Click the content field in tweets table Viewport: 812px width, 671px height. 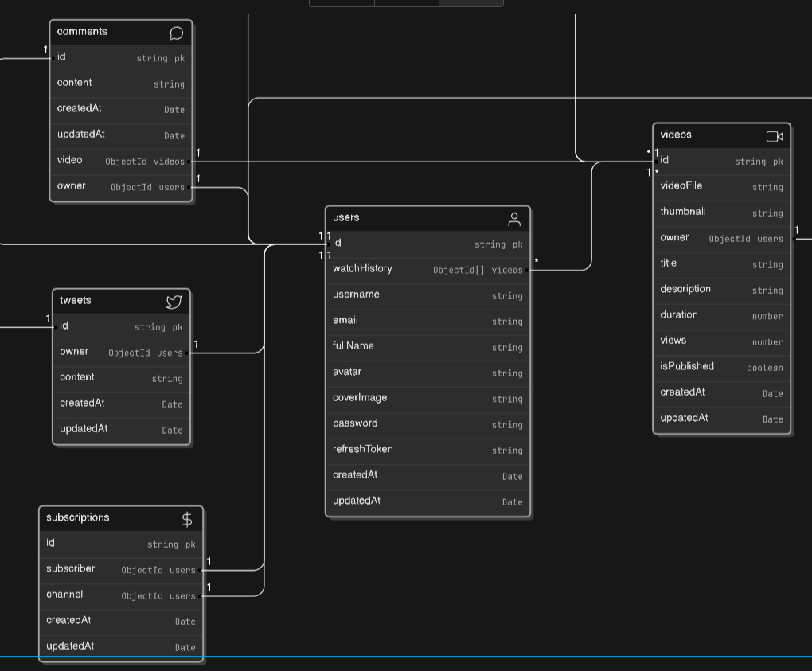122,379
